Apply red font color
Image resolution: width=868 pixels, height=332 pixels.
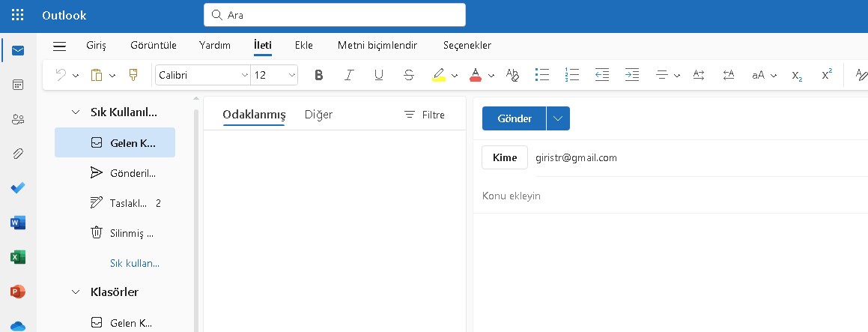click(475, 75)
